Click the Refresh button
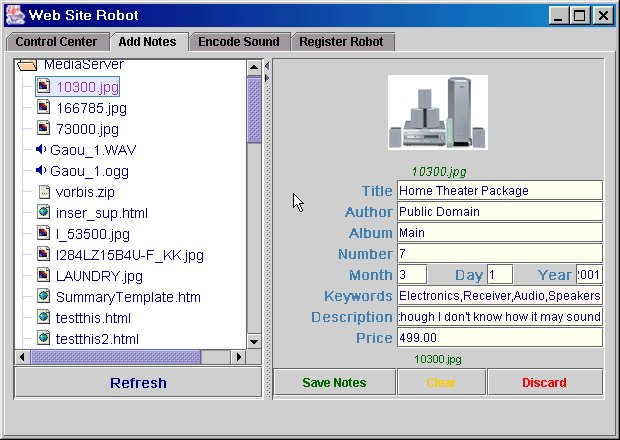620x440 pixels. click(138, 382)
